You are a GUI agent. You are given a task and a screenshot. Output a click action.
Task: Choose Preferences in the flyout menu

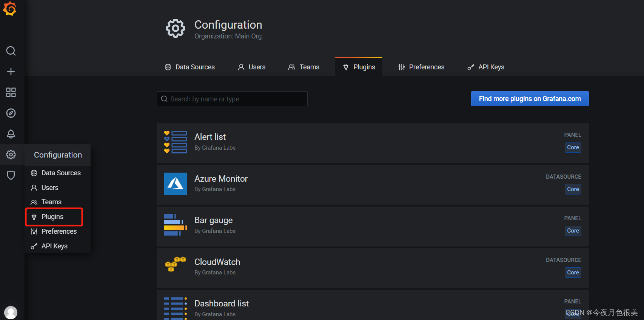pyautogui.click(x=54, y=231)
